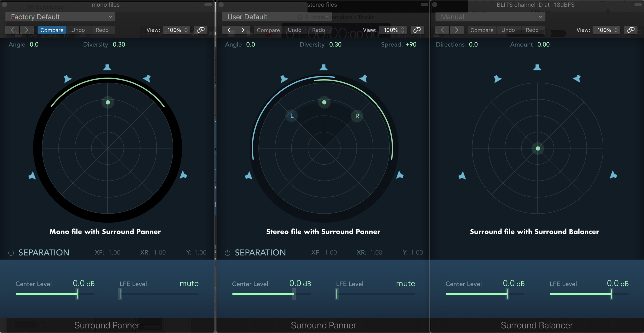Click the link icon in stereo files window
This screenshot has height=333, width=644.
pos(417,30)
